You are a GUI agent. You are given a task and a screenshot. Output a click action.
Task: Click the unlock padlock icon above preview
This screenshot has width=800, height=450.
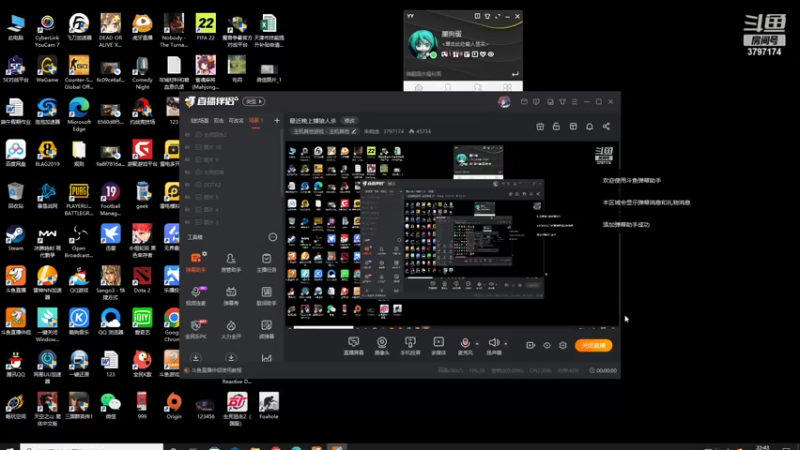tap(556, 127)
